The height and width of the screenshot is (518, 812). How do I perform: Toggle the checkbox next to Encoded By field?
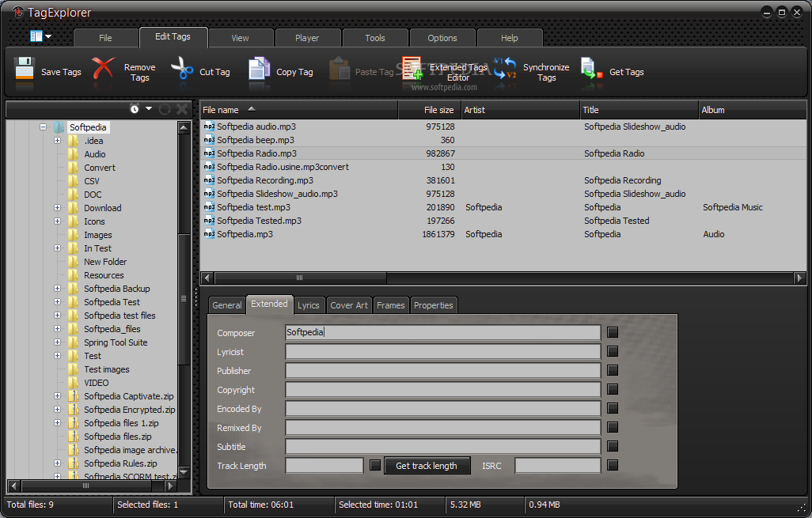click(x=613, y=408)
